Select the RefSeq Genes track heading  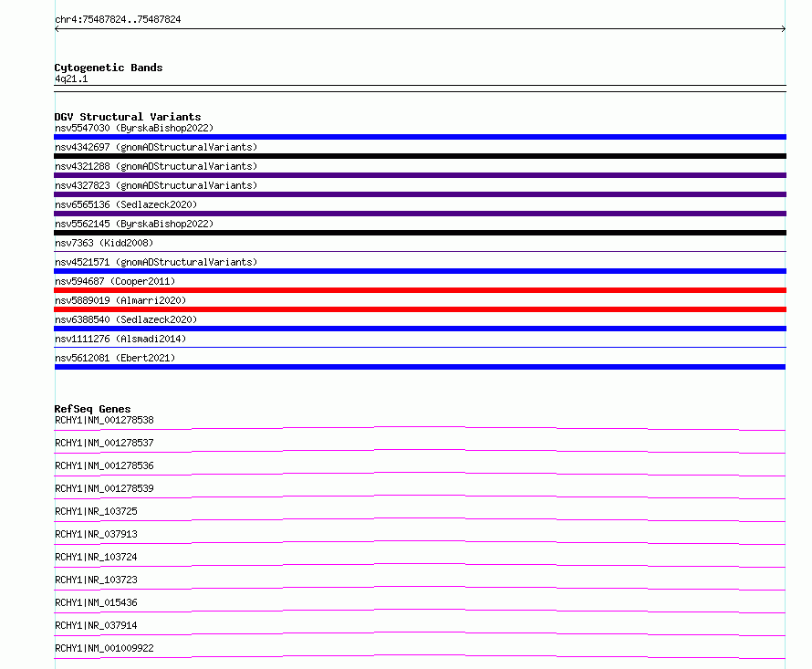tap(92, 409)
